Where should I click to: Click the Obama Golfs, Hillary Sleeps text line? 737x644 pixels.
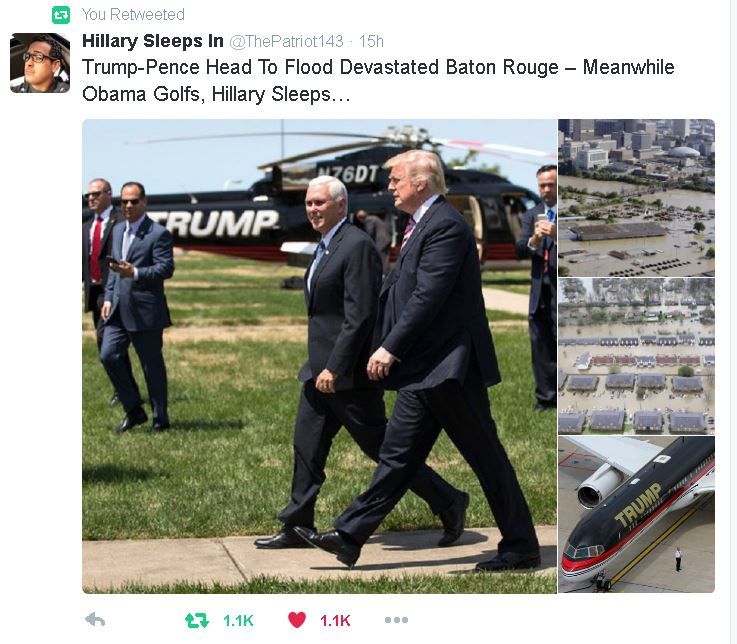[216, 94]
